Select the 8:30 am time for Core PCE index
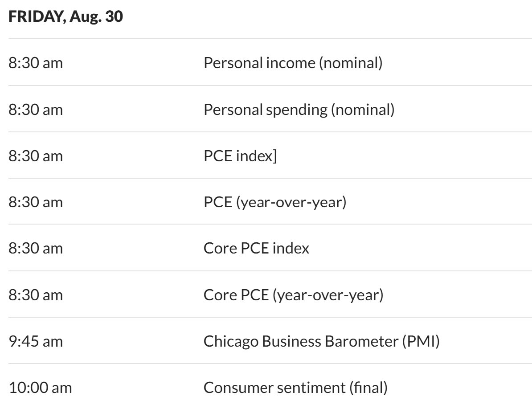Image resolution: width=532 pixels, height=409 pixels. 36,248
